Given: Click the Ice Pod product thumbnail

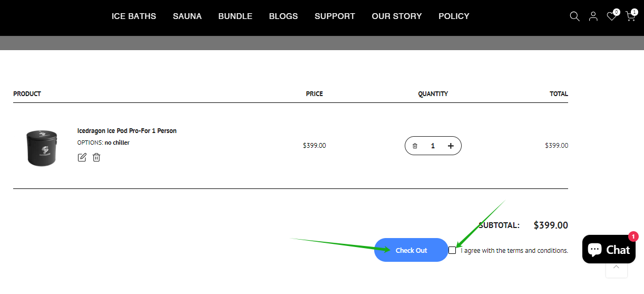Looking at the screenshot, I should 41,148.
